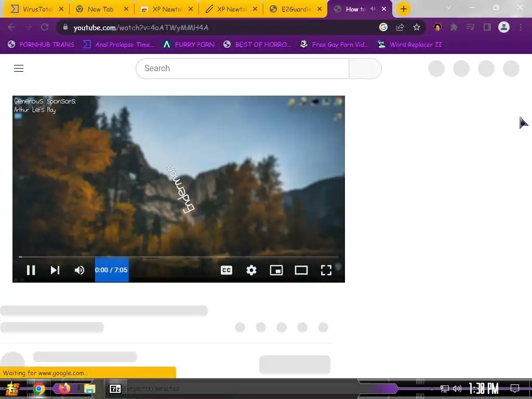Share this page icon

[400, 28]
